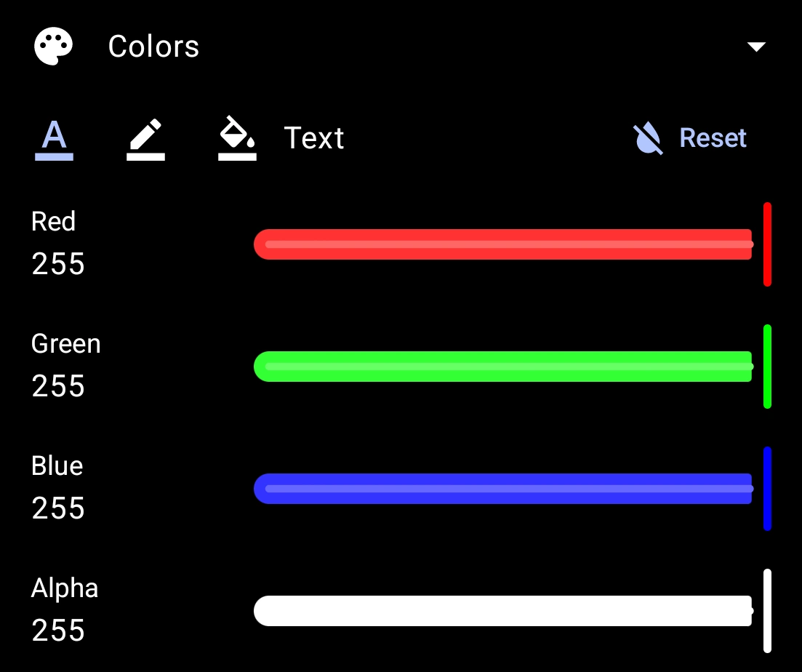Select the paint bucket fill mode
The width and height of the screenshot is (802, 672).
coord(236,138)
